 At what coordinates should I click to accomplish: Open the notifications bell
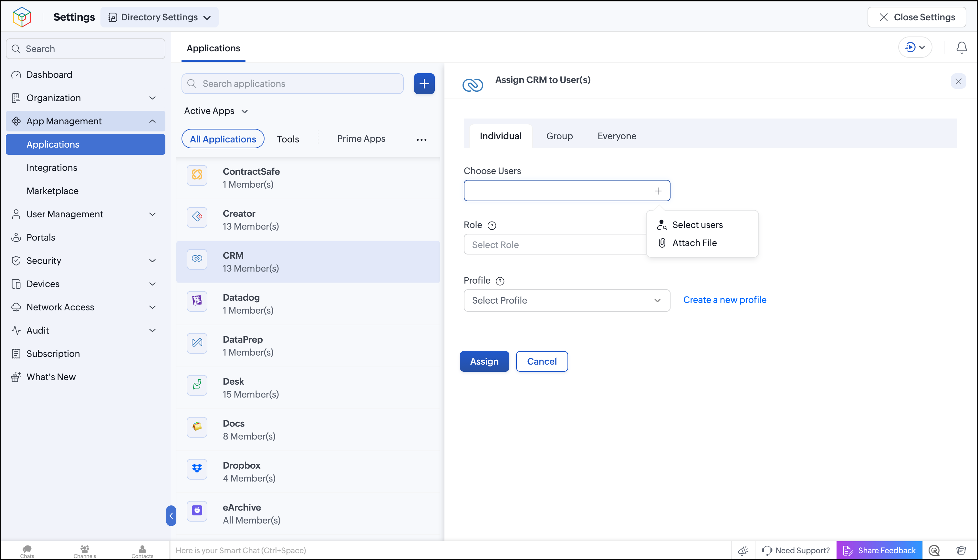point(961,48)
